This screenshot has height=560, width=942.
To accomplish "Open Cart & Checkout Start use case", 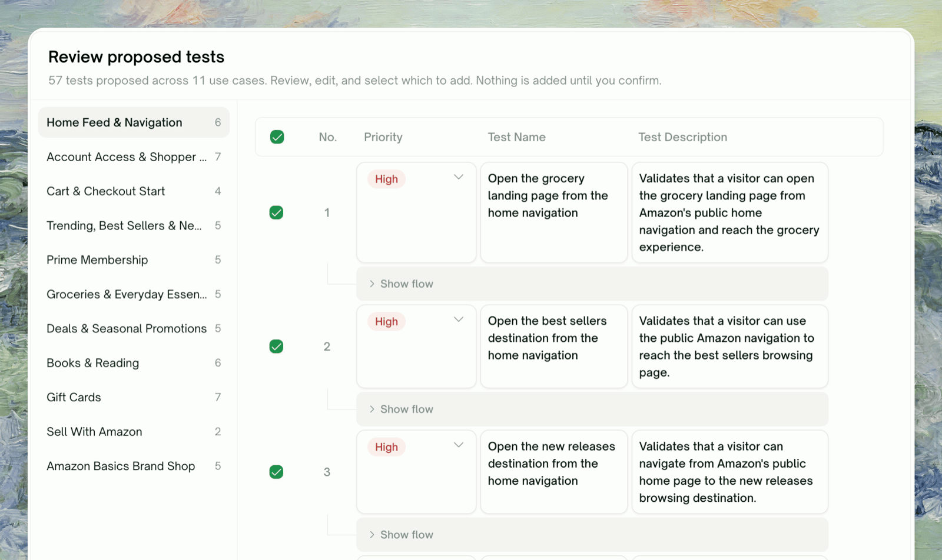I will point(134,191).
